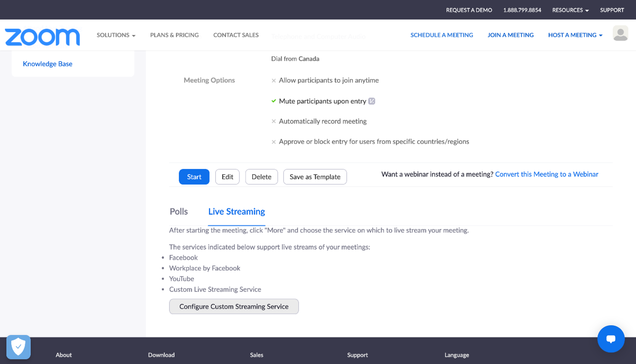Click Configure Custom Streaming Service button
This screenshot has width=636, height=364.
234,306
